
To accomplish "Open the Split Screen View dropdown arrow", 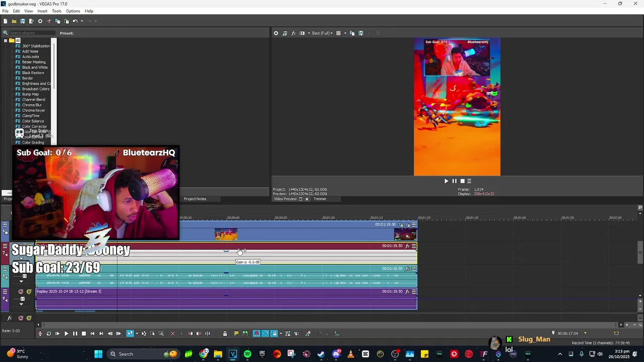I will click(308, 33).
